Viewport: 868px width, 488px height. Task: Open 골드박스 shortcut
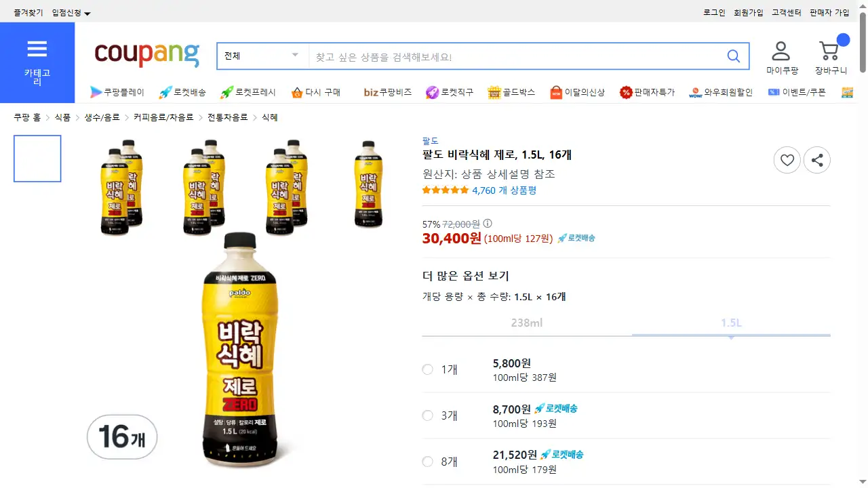click(511, 92)
